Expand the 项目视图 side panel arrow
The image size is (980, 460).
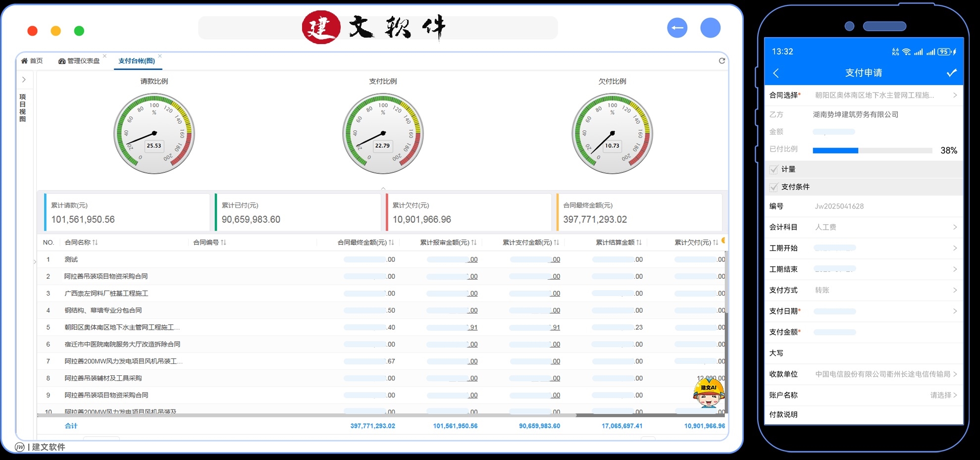tap(24, 79)
